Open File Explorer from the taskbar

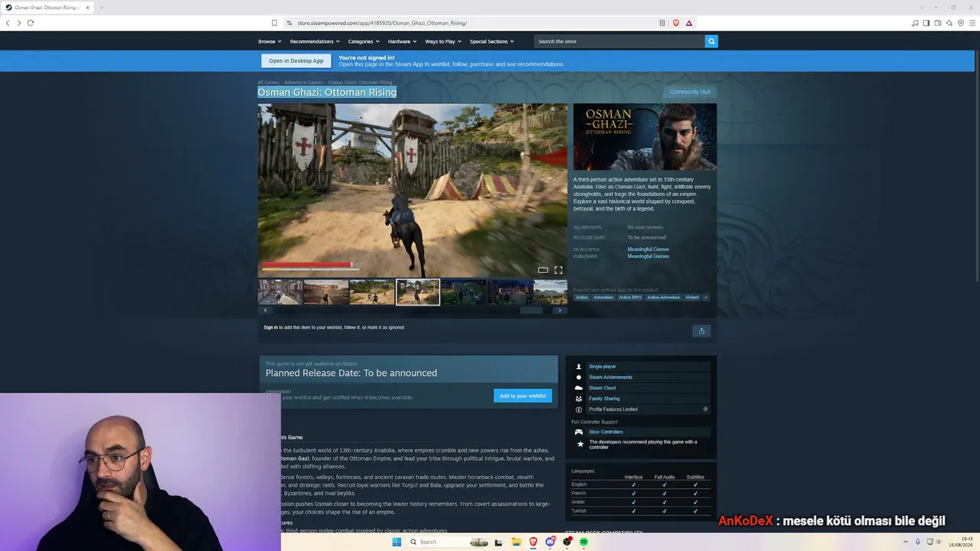coord(517,542)
